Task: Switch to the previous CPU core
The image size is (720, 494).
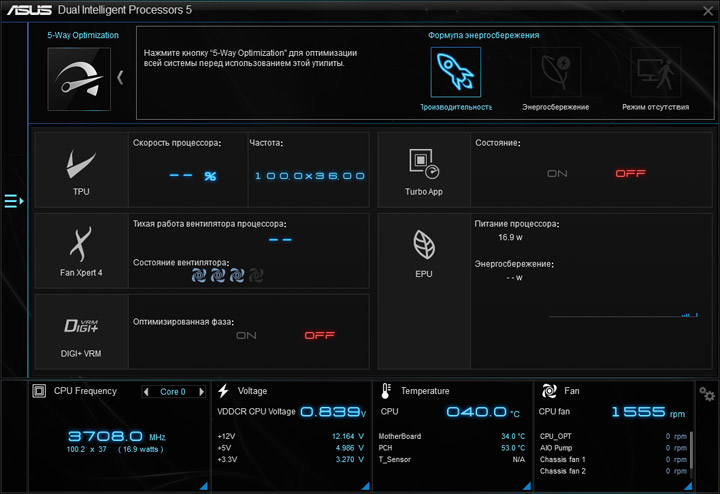Action: tap(146, 392)
